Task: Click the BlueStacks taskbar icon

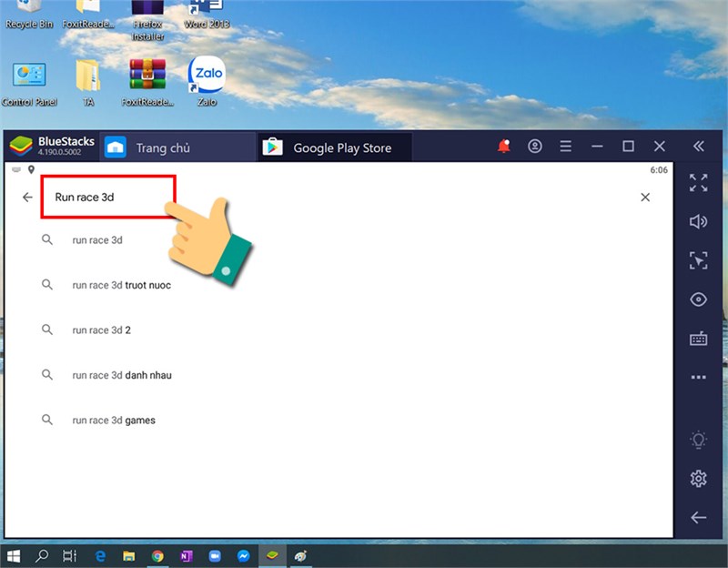Action: click(272, 555)
